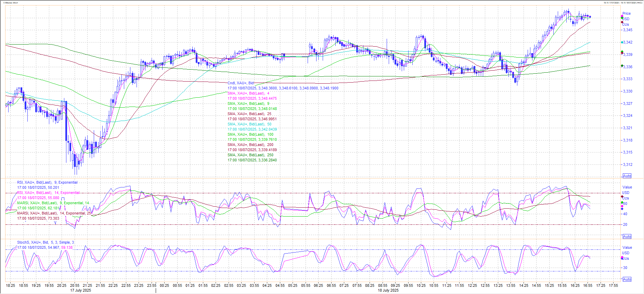Click the 18:25 time axis label
This screenshot has height=294, width=644.
[11, 285]
